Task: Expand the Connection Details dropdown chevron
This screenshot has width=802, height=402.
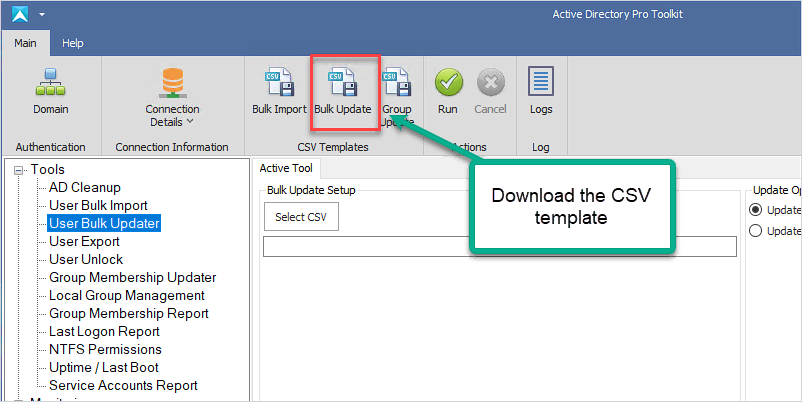Action: coord(190,122)
